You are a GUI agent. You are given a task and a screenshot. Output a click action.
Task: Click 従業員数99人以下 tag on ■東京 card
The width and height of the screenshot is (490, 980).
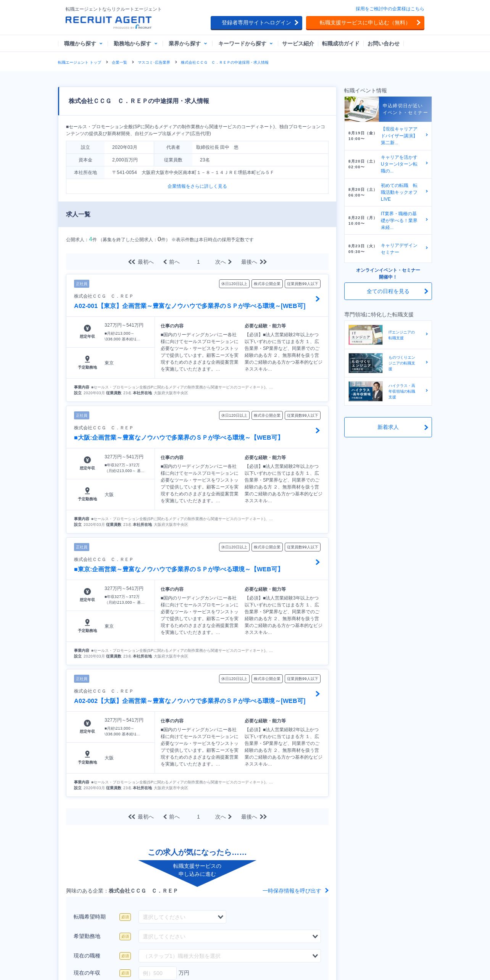point(303,547)
